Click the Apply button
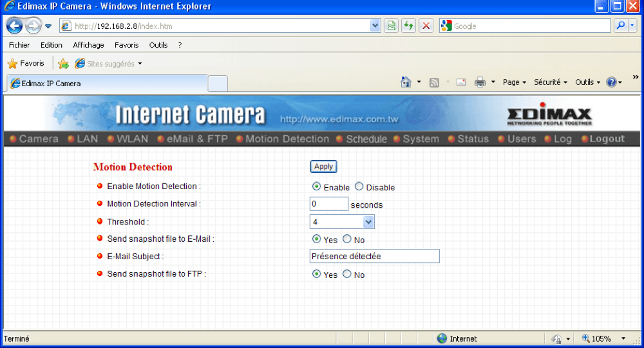Image resolution: width=644 pixels, height=348 pixels. pos(324,167)
